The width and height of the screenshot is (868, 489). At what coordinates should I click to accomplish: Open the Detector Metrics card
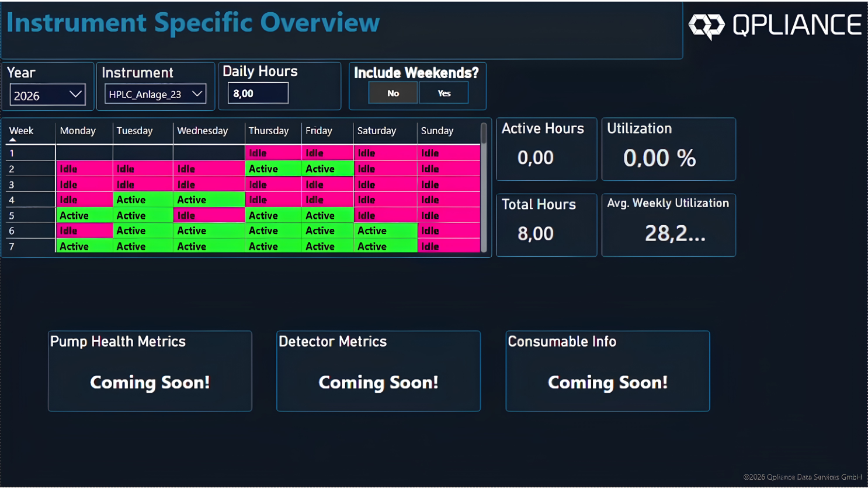[x=379, y=371]
